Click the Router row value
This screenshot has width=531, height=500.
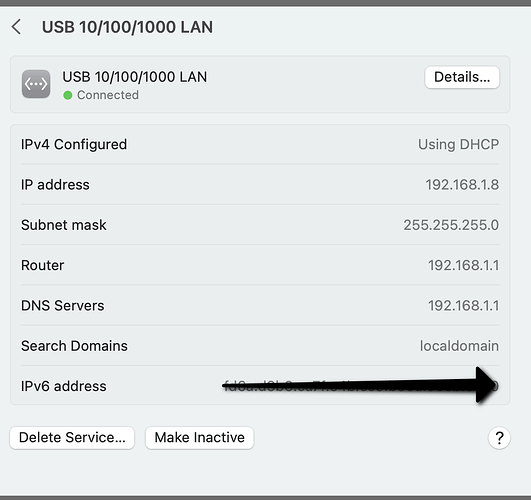click(x=463, y=265)
